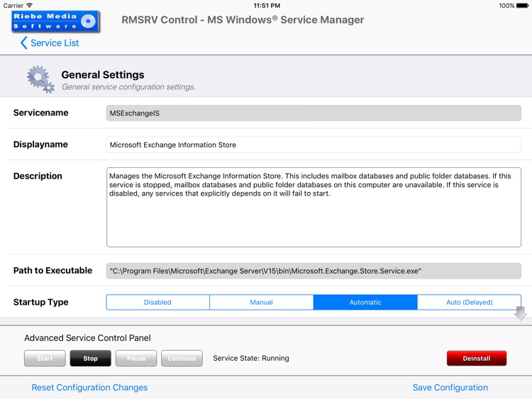Click the Riebe Media Software logo
Viewport: 532px width, 399px height.
(55, 21)
